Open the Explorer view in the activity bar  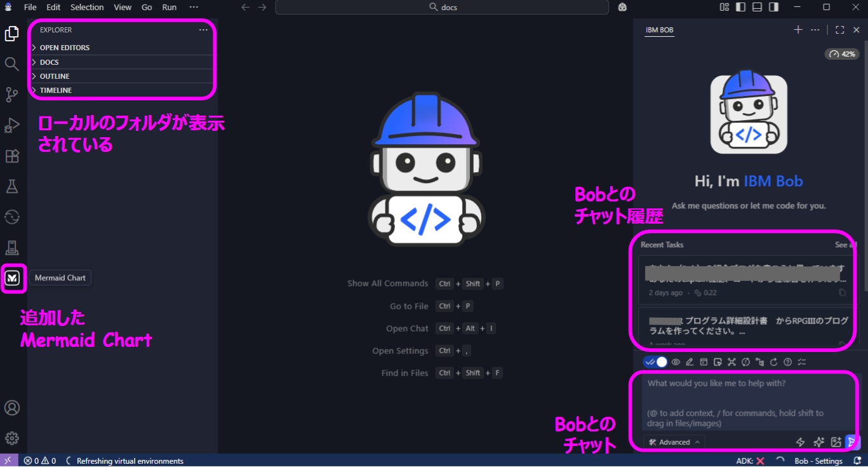pyautogui.click(x=11, y=34)
